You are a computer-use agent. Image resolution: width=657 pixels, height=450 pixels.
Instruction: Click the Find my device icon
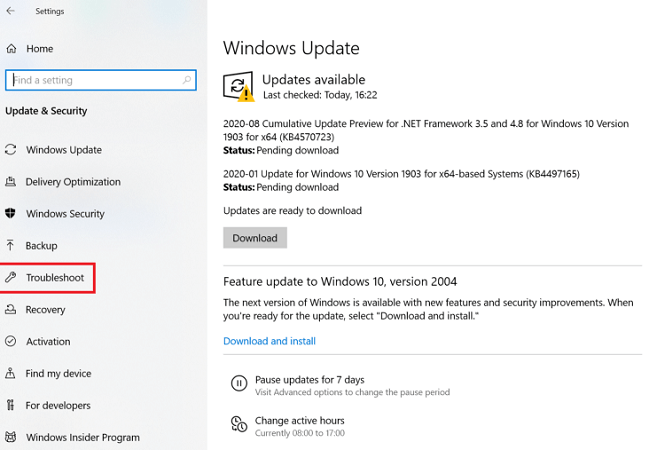[x=11, y=373]
